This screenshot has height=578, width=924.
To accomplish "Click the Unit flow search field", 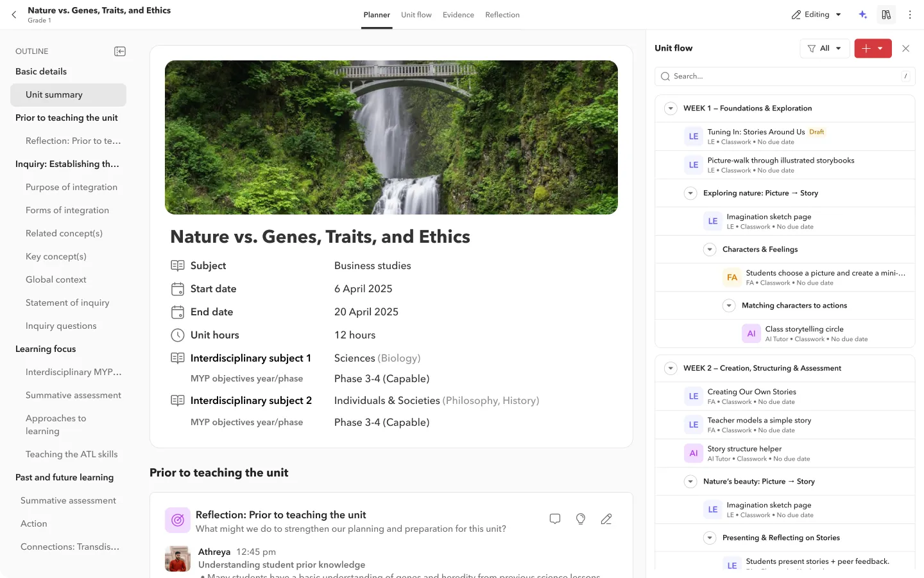I will (785, 76).
